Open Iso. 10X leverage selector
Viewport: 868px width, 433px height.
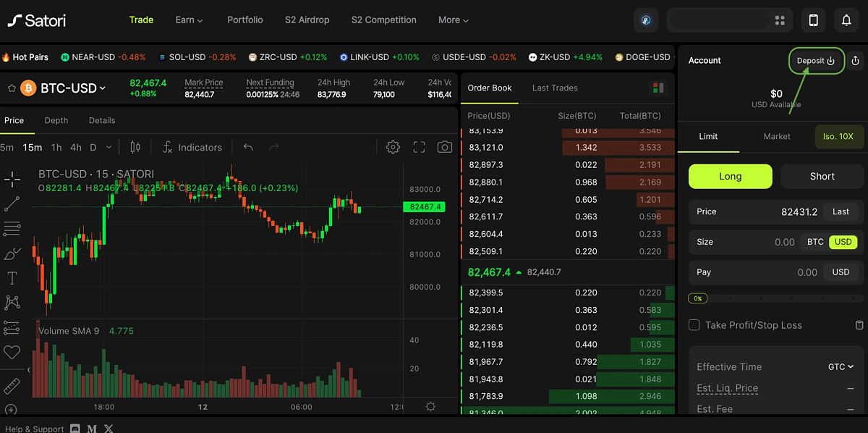[x=839, y=136]
